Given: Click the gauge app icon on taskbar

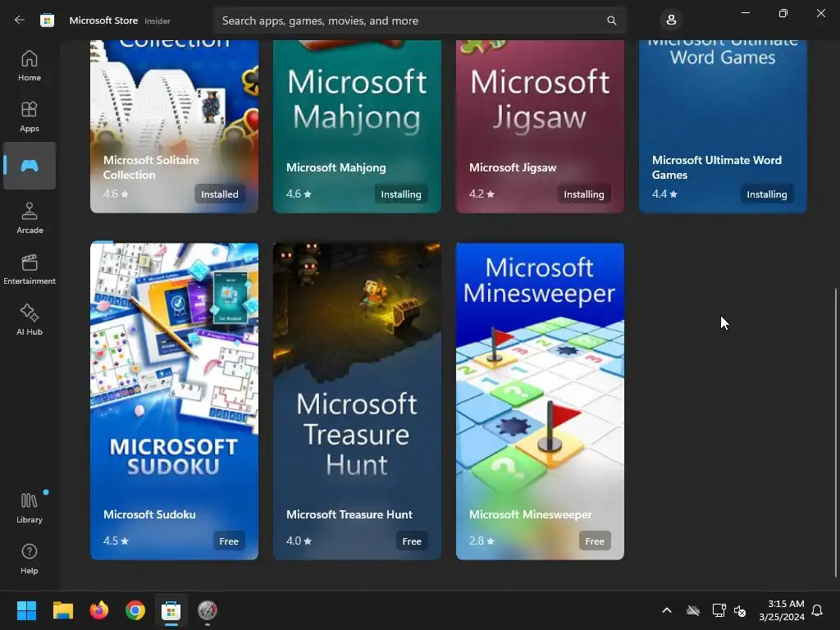Looking at the screenshot, I should pos(208,610).
